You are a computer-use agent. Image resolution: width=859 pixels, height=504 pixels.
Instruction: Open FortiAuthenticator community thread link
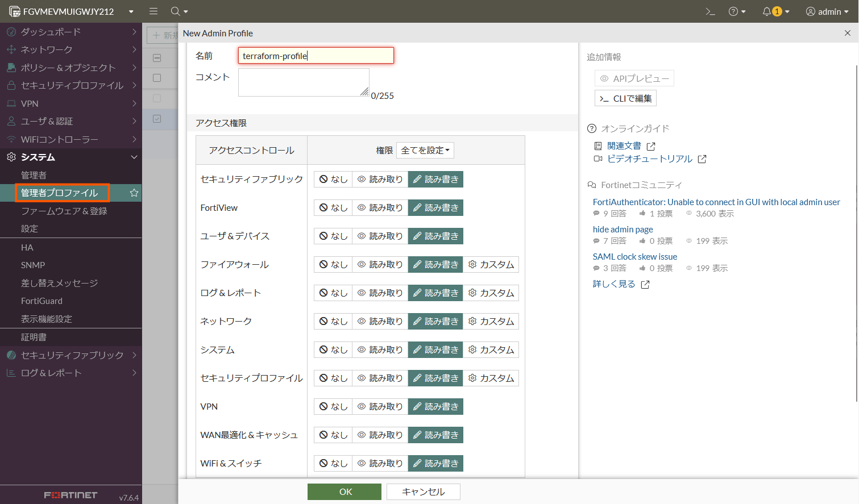point(716,202)
